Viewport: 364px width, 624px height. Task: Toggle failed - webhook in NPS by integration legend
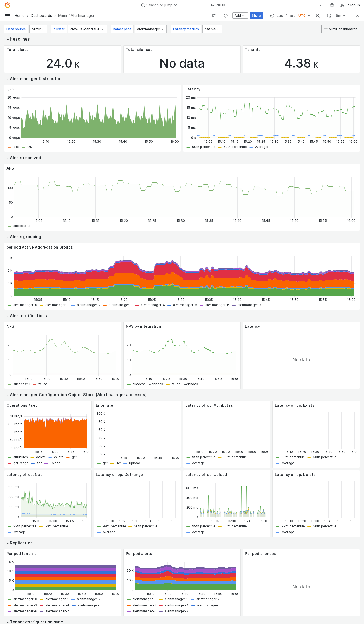[x=185, y=384]
